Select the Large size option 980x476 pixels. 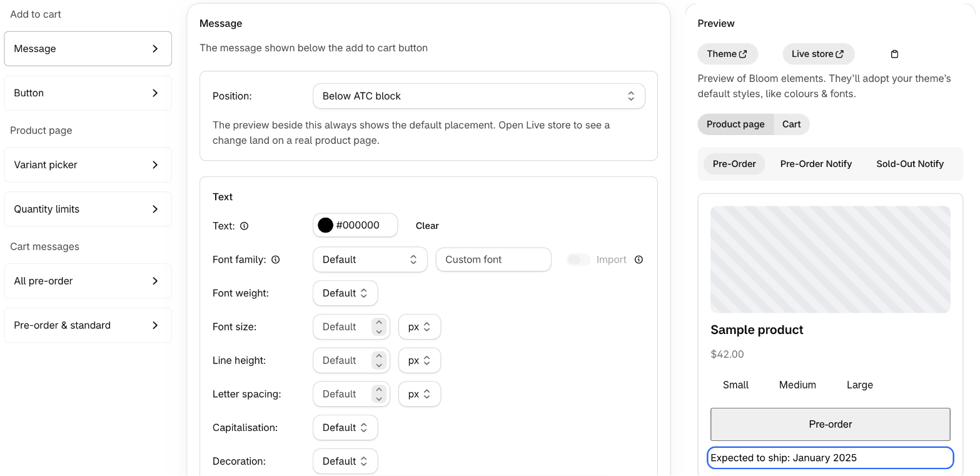click(860, 385)
